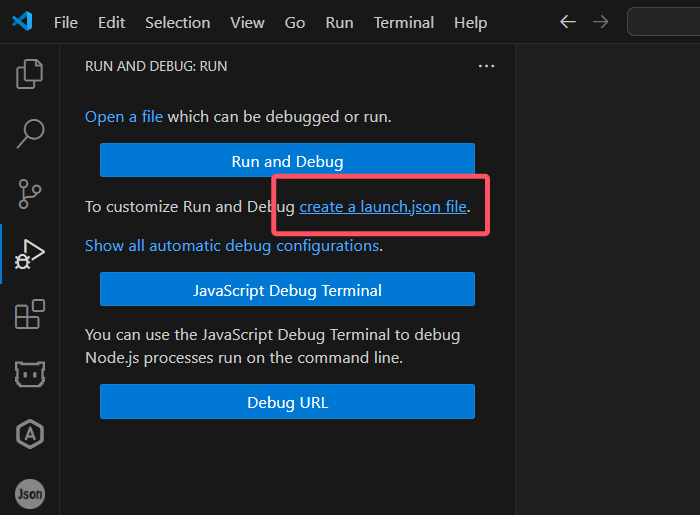
Task: Open the Selection menu
Action: [x=177, y=22]
